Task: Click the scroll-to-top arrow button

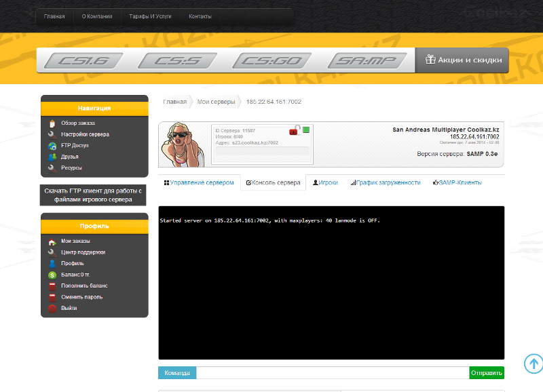Action: [x=533, y=364]
